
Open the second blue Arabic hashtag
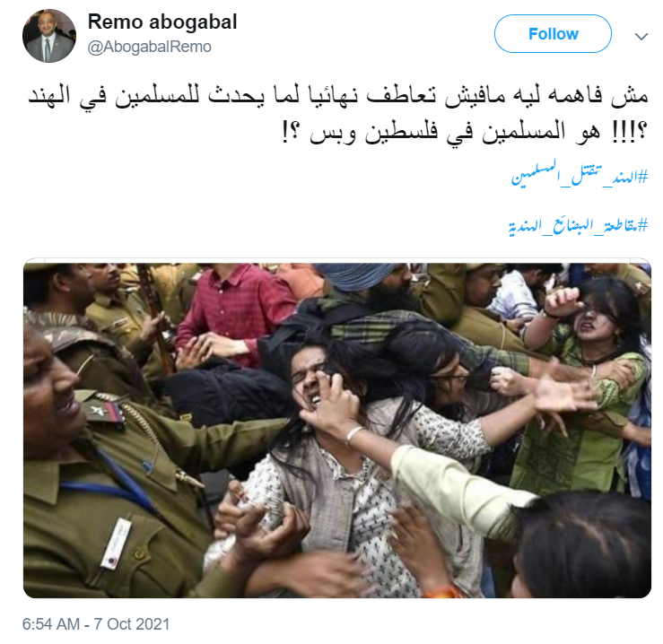tap(578, 225)
